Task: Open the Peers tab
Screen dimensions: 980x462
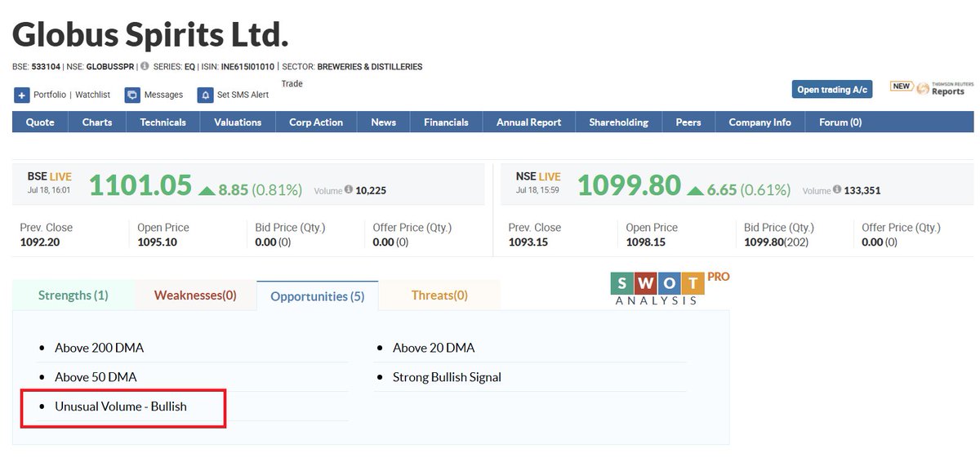Action: [688, 122]
